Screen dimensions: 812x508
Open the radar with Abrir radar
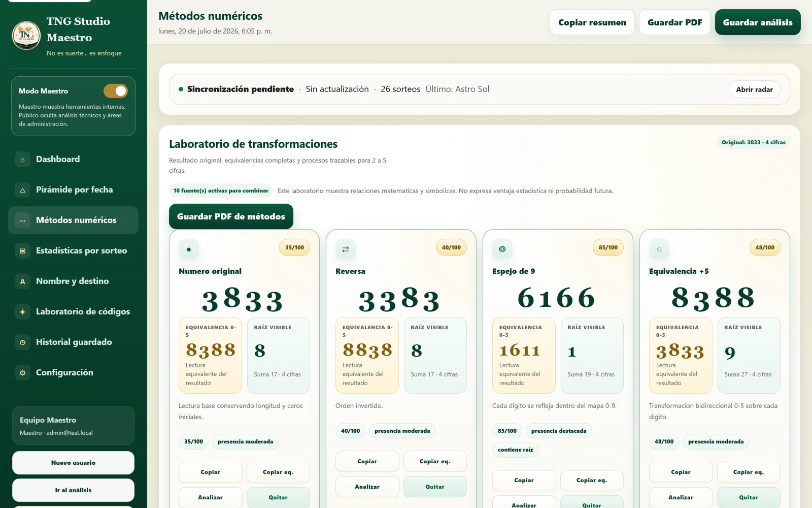[x=755, y=89]
